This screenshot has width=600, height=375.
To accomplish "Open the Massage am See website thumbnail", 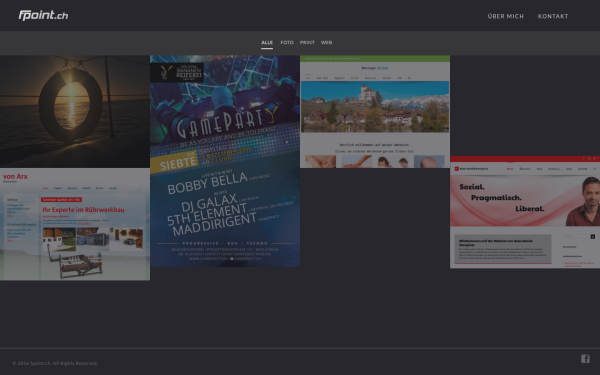I will pyautogui.click(x=375, y=112).
